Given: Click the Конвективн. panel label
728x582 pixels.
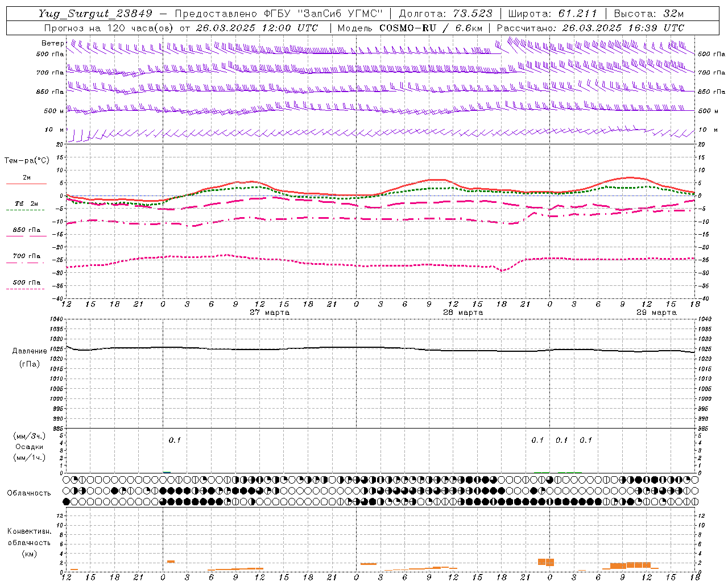Looking at the screenshot, I should (x=30, y=531).
